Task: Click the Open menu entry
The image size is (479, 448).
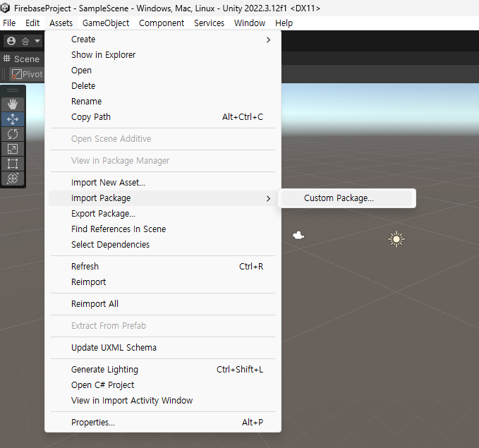Action: click(163, 71)
